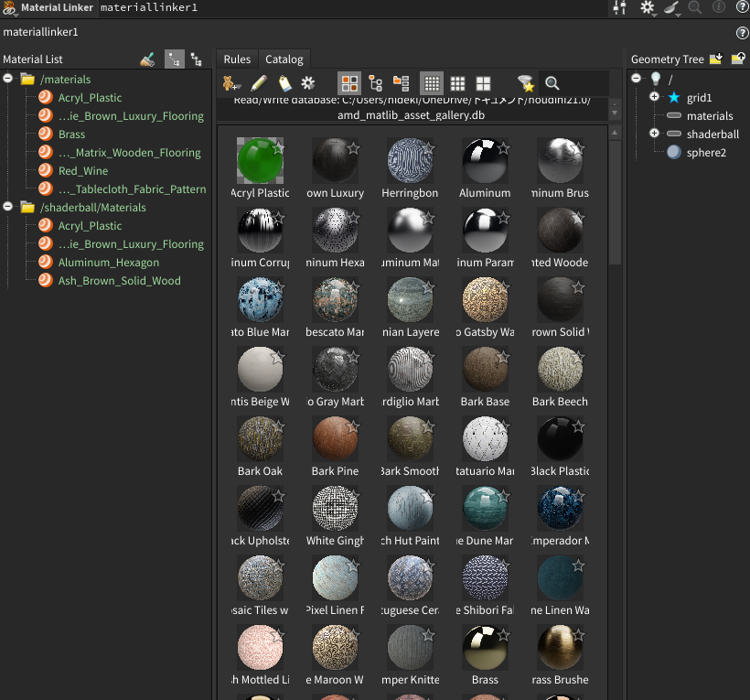Open help for materiallinker1 node

(x=742, y=33)
